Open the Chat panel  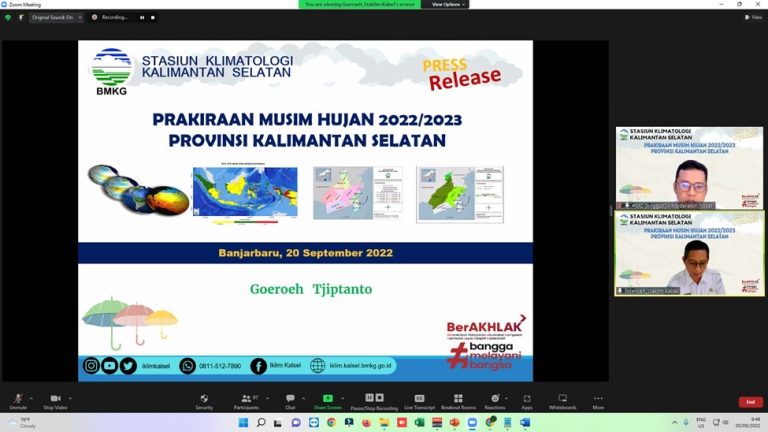coord(290,399)
